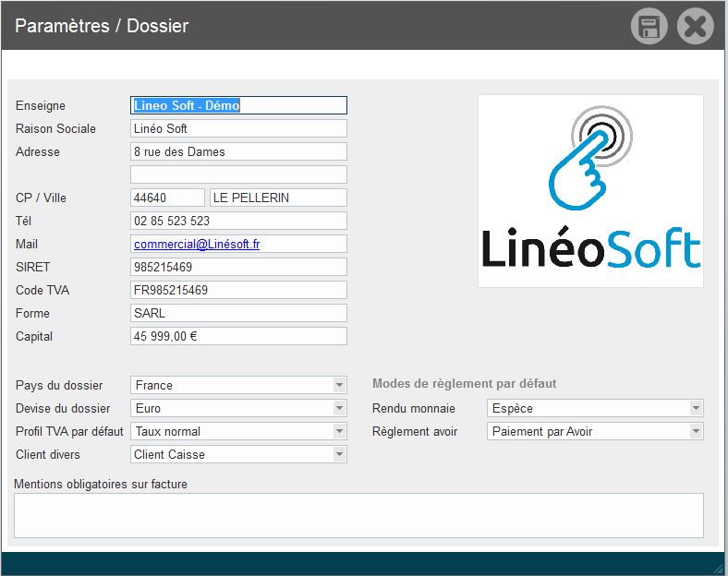
Task: Edit the Adresse field with 8 rue des Dames
Action: tap(238, 151)
